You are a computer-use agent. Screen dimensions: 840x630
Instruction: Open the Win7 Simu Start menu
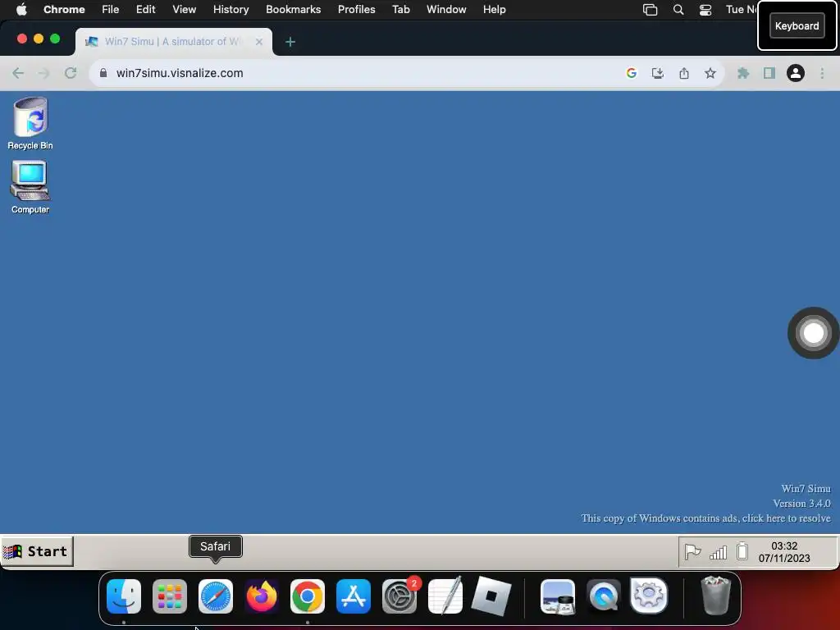pos(36,551)
